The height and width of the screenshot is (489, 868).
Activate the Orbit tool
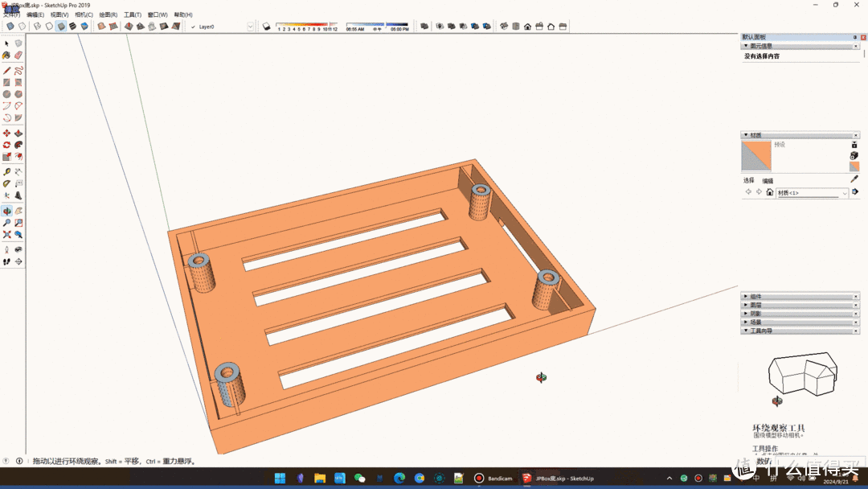coord(6,211)
